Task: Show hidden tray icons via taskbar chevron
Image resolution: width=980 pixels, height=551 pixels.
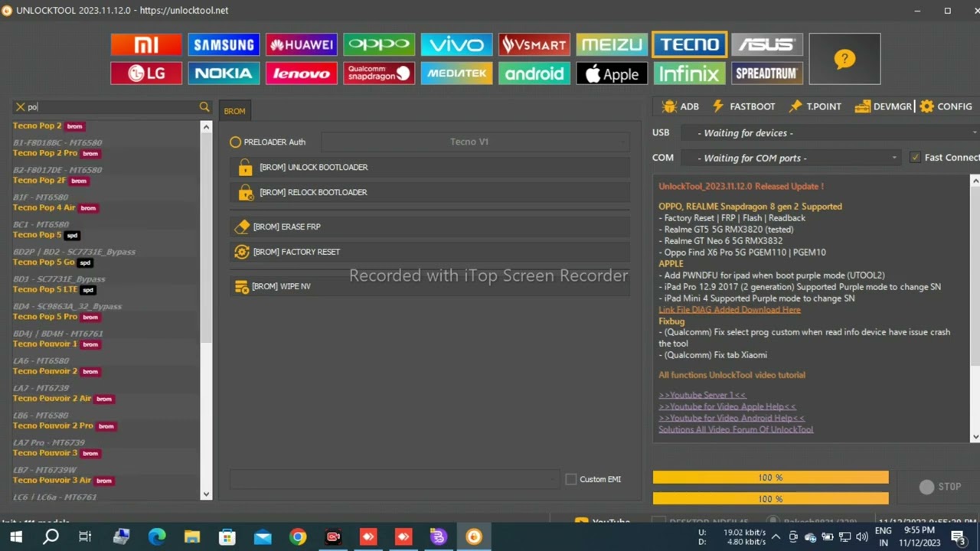Action: coord(776,537)
